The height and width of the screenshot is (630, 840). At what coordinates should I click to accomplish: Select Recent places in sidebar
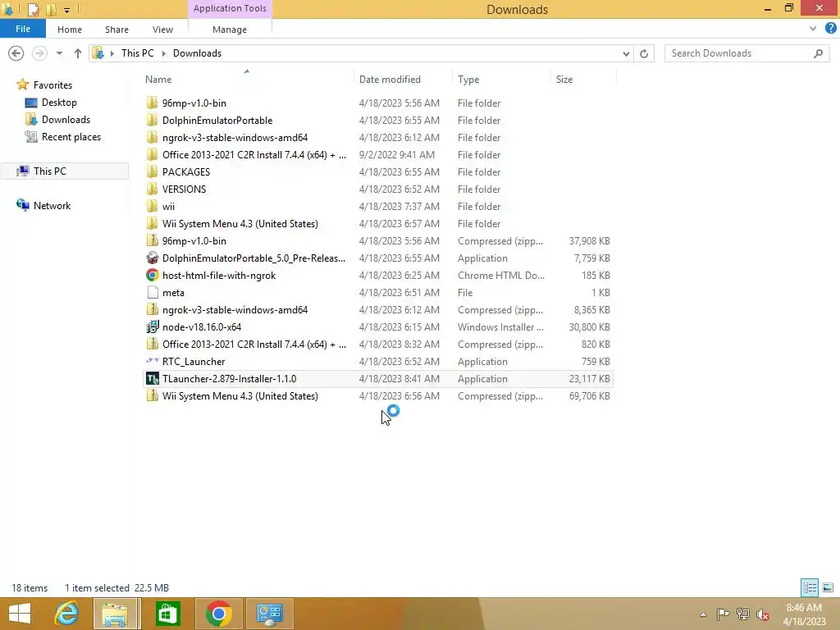click(x=71, y=137)
